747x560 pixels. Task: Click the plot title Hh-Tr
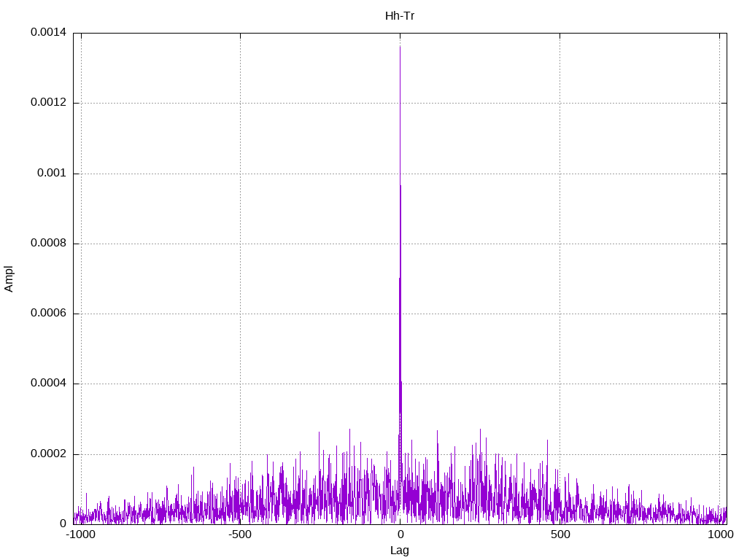400,16
